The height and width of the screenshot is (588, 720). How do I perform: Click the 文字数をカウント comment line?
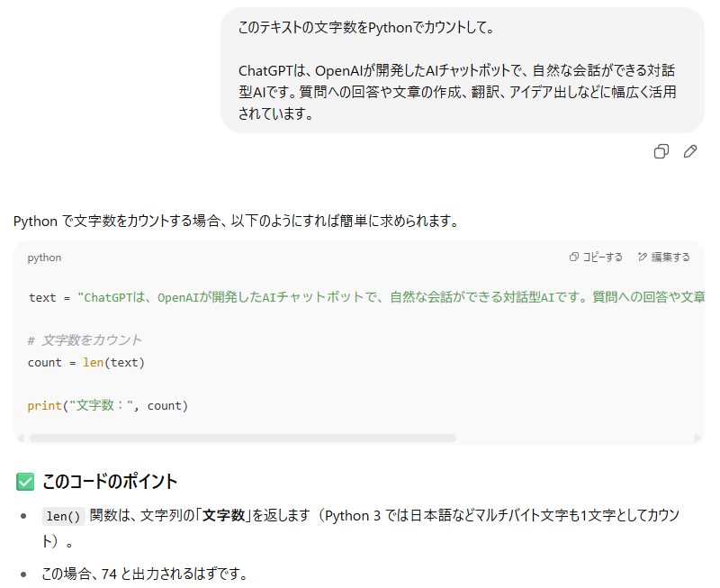(85, 340)
